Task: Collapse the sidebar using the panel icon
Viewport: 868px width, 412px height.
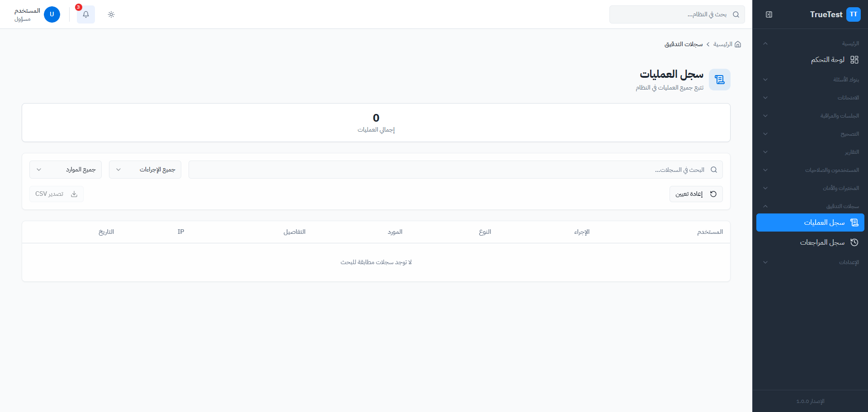Action: 769,14
